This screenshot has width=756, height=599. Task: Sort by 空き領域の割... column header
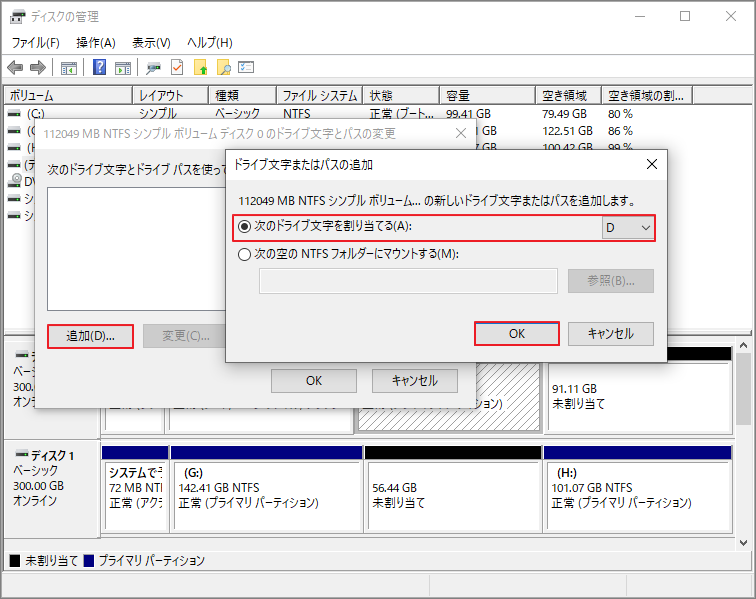click(x=647, y=95)
